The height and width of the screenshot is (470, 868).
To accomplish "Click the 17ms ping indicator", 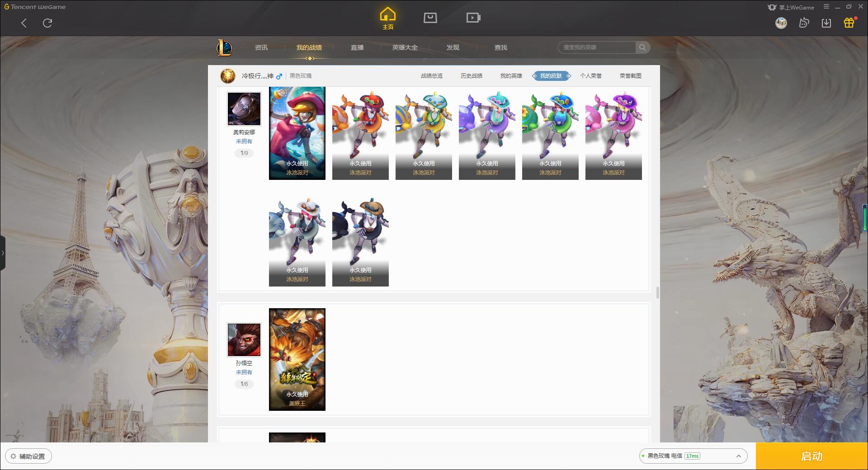I will [692, 456].
